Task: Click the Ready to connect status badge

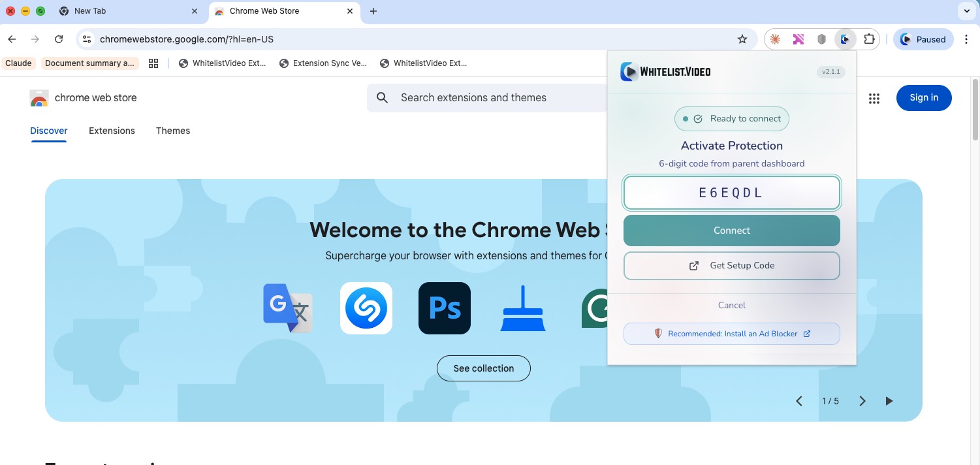Action: point(732,119)
